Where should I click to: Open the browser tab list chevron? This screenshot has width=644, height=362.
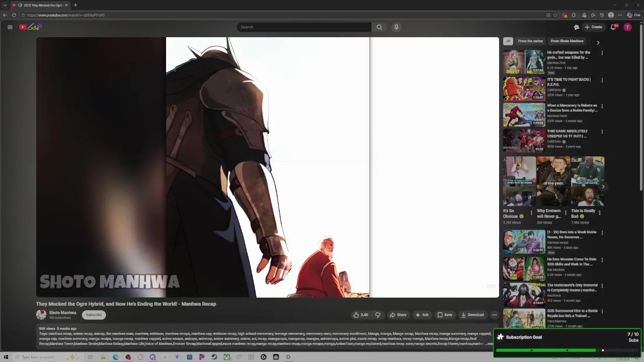click(x=5, y=5)
